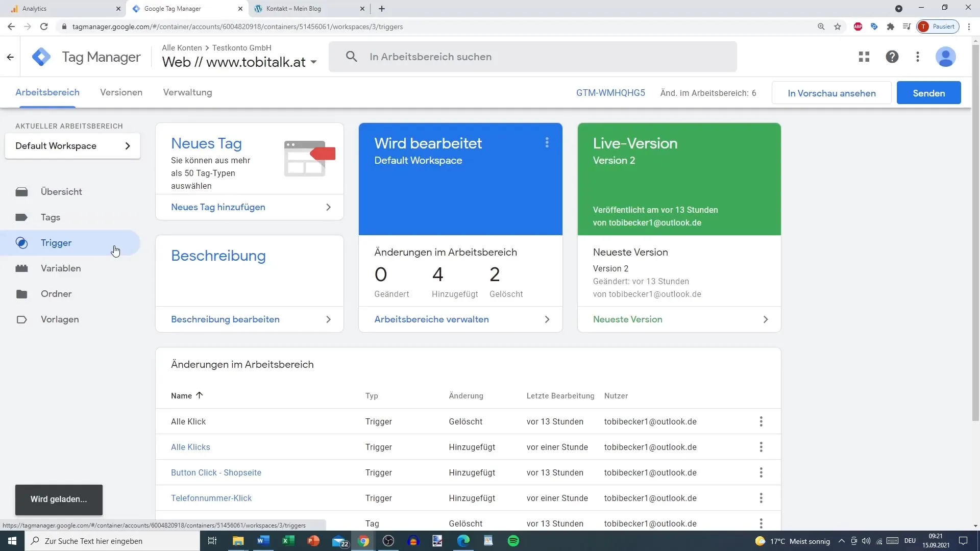
Task: Open row menu for Alle Klicks
Action: [761, 447]
